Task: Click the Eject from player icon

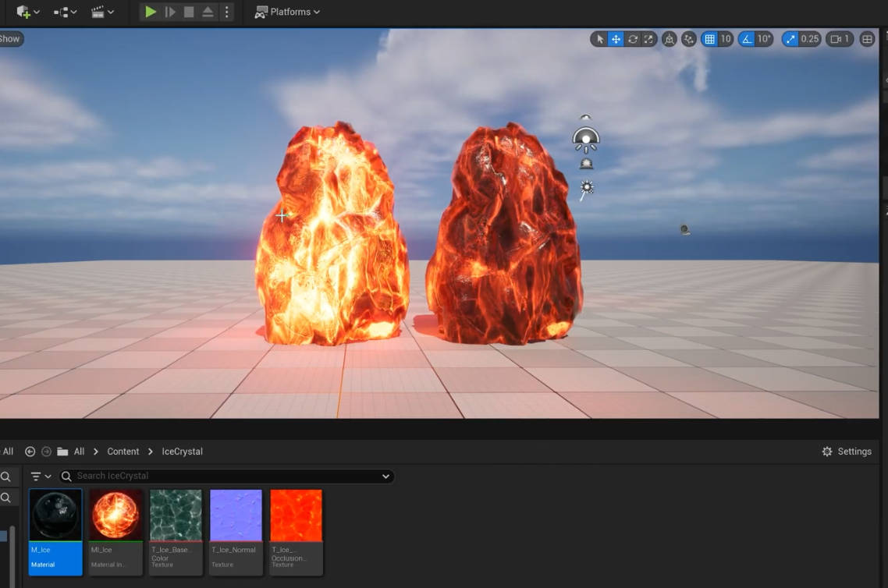Action: point(208,12)
